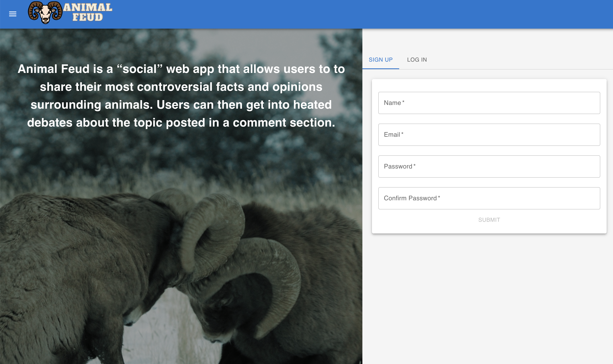
Task: Open the hamburger navigation menu
Action: 13,14
